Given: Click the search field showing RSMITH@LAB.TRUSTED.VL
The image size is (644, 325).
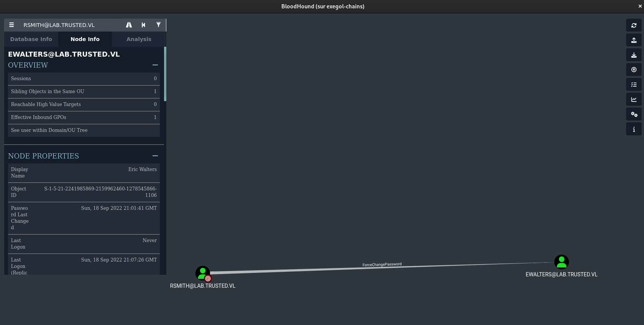Looking at the screenshot, I should click(71, 25).
